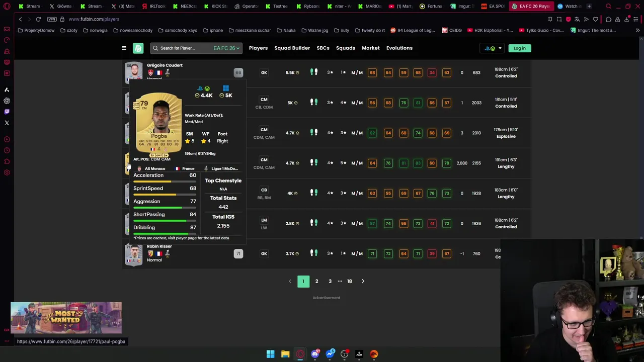Toggle the VPN badge in address bar
Viewport: 644px width, 362px height.
(52, 19)
